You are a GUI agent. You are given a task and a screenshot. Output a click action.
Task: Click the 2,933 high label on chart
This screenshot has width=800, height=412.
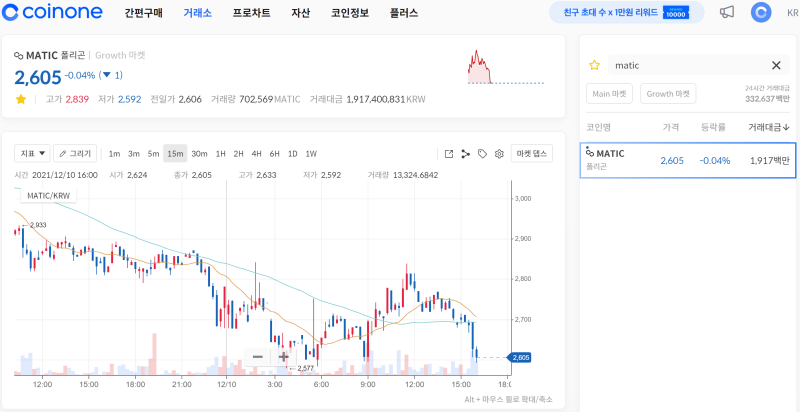click(37, 225)
